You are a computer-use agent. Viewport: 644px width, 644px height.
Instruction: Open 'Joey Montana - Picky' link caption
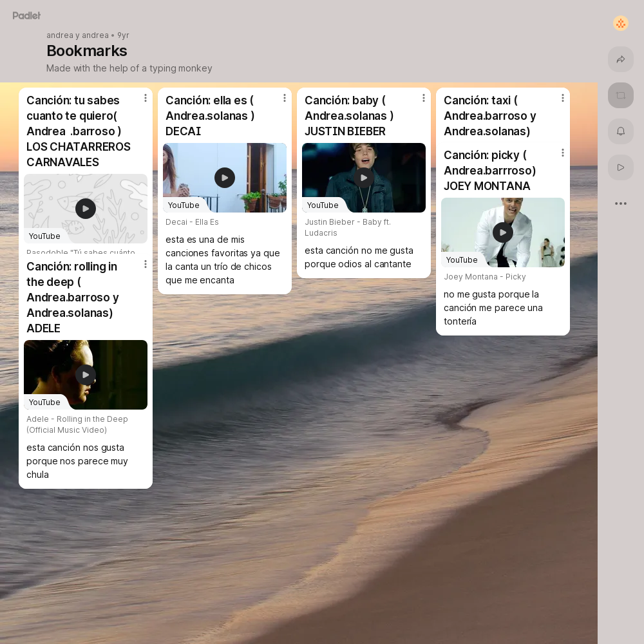pyautogui.click(x=485, y=277)
